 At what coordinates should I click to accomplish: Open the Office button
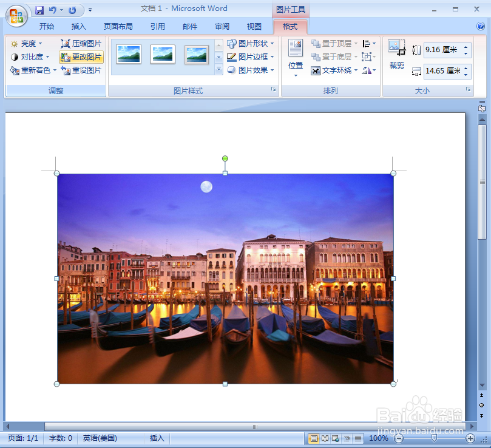16,16
